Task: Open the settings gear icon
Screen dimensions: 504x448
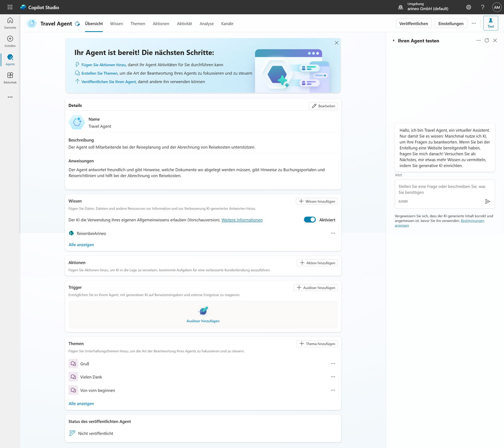Action: (469, 7)
